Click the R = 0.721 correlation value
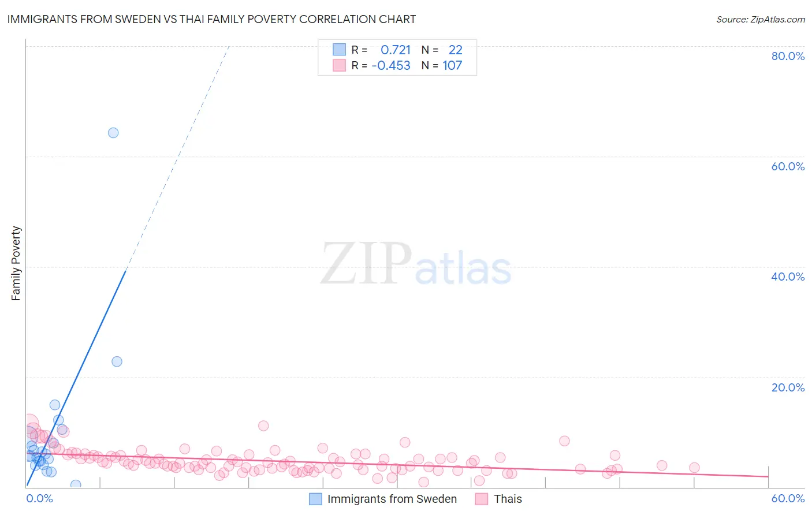 point(381,50)
